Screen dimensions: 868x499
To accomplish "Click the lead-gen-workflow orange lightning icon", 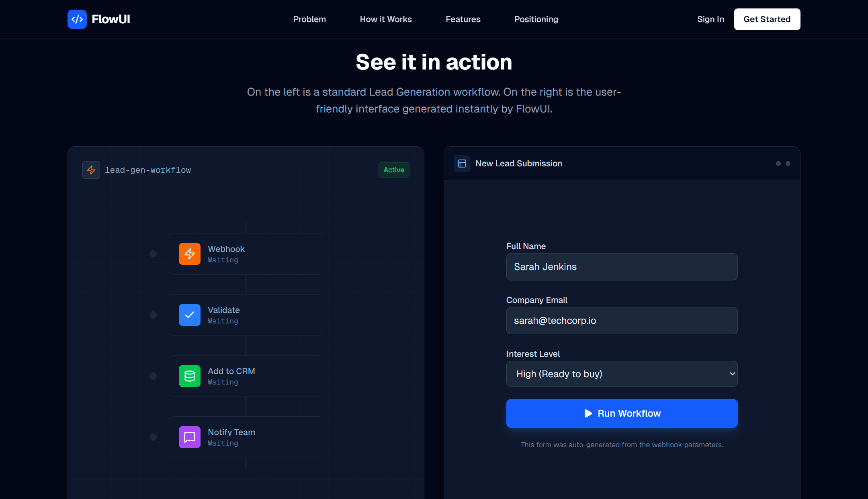I will pos(91,170).
